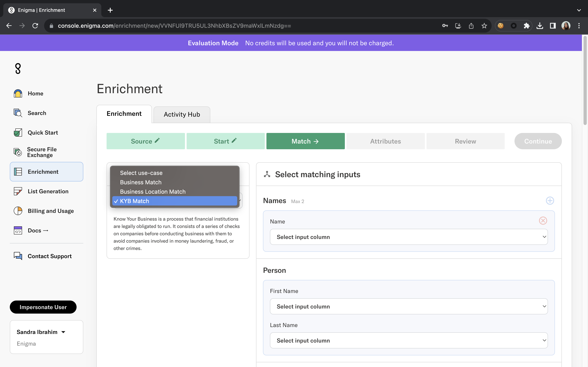Go back to the Source step
Viewport: 588px width, 367px height.
point(145,141)
